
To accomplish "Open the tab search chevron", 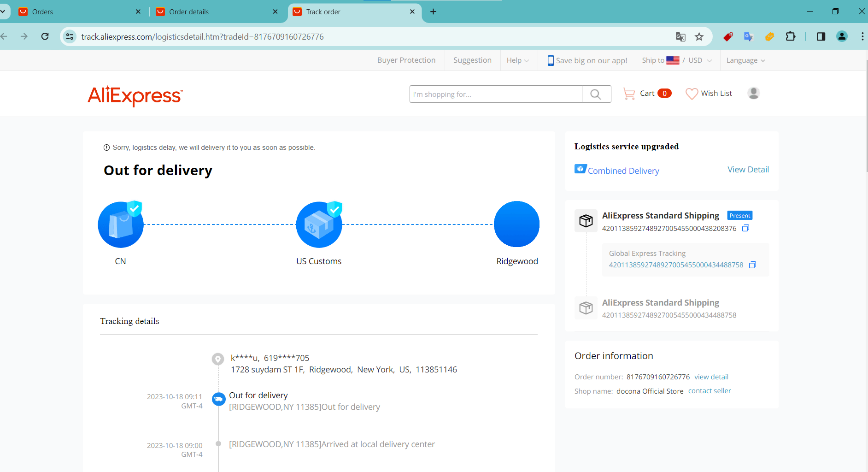I will coord(3,12).
